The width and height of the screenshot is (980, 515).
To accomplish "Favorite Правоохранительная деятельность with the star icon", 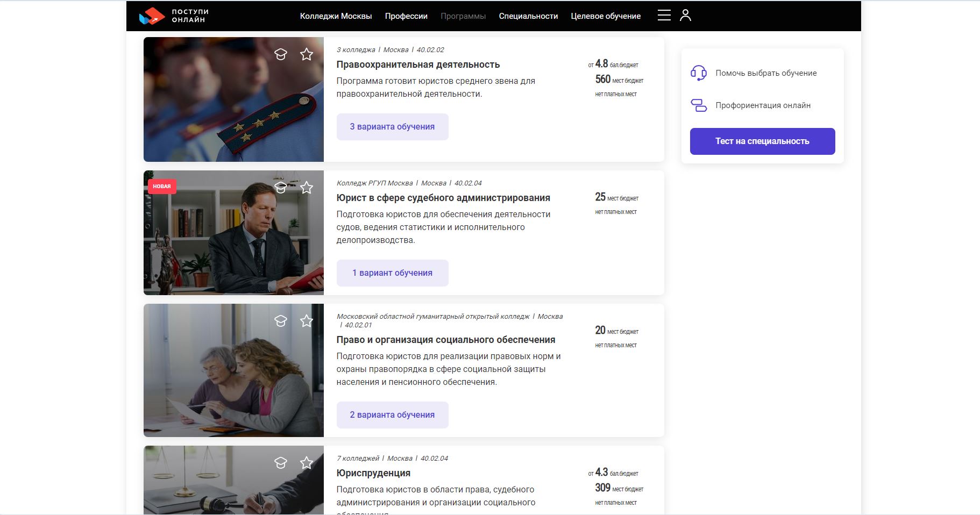I will pyautogui.click(x=307, y=54).
